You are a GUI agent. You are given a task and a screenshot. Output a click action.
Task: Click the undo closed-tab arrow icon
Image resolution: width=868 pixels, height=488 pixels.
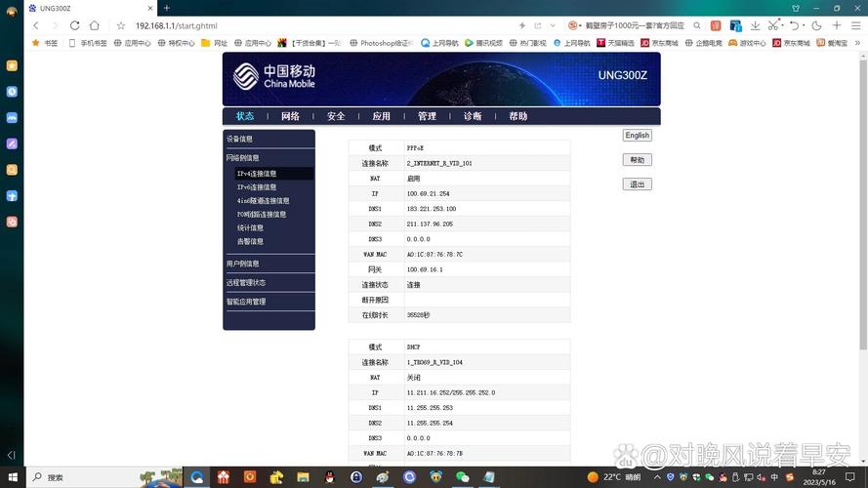(x=794, y=25)
